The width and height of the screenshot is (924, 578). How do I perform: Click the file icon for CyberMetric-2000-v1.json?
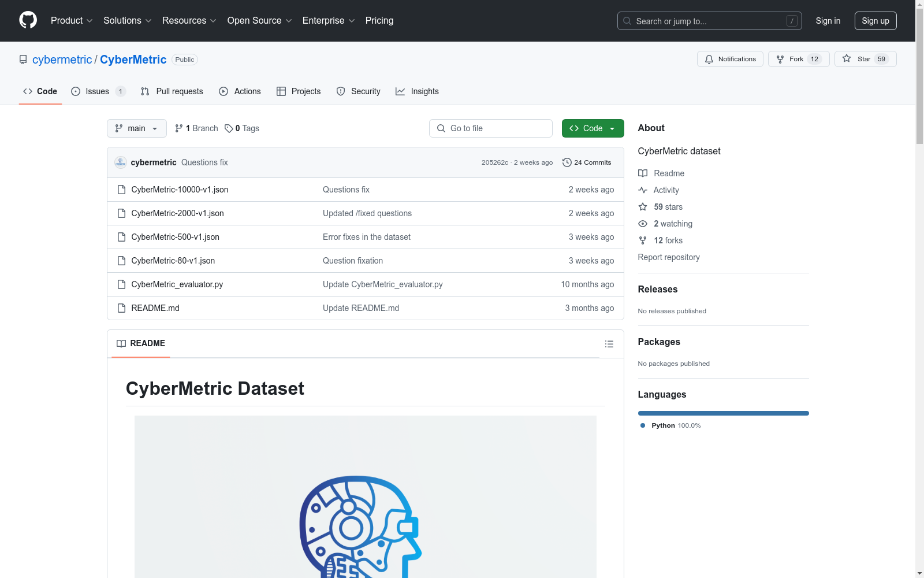click(121, 213)
